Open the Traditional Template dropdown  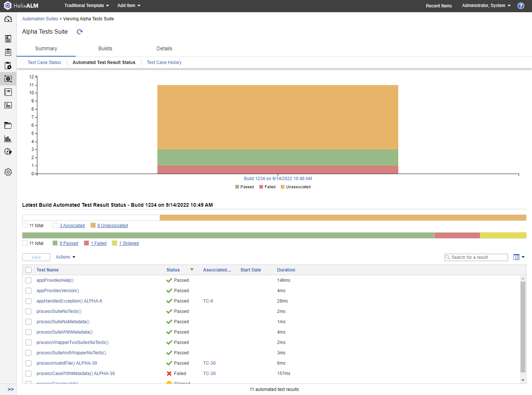point(86,6)
